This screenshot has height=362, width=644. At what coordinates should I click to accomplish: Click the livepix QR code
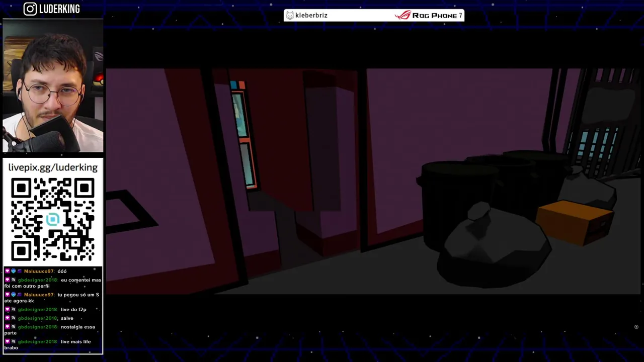coord(53,219)
